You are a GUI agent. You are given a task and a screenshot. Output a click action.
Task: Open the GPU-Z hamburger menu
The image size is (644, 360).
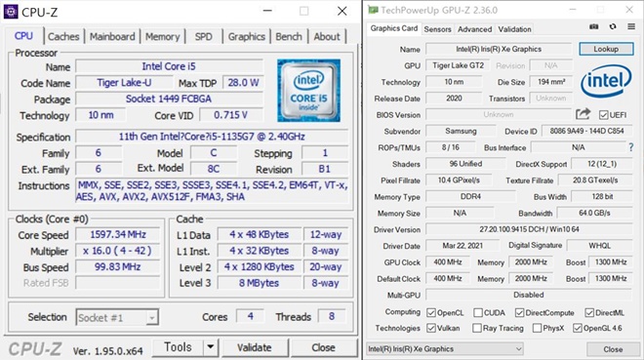click(631, 26)
